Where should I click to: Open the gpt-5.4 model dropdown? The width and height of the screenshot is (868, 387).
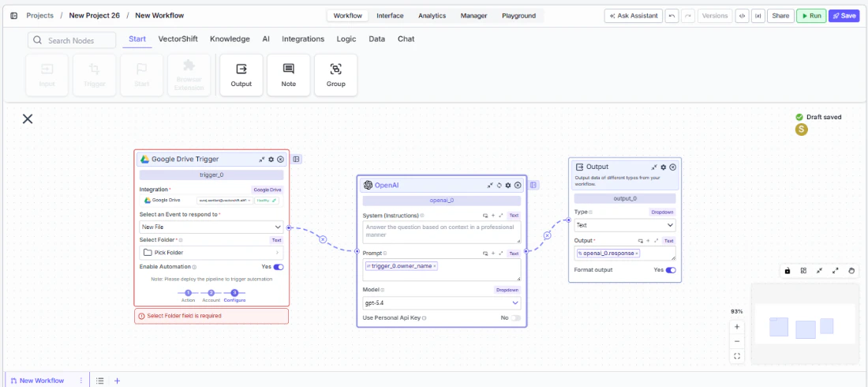pyautogui.click(x=442, y=302)
